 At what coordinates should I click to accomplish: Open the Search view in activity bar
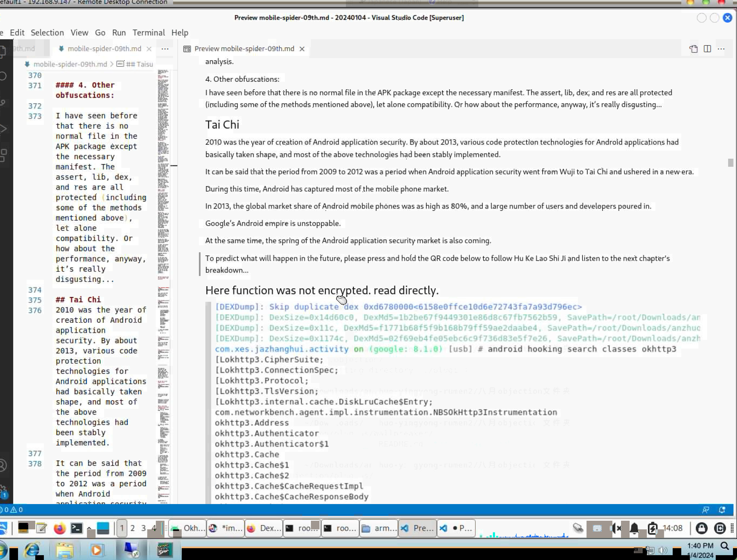pyautogui.click(x=3, y=76)
